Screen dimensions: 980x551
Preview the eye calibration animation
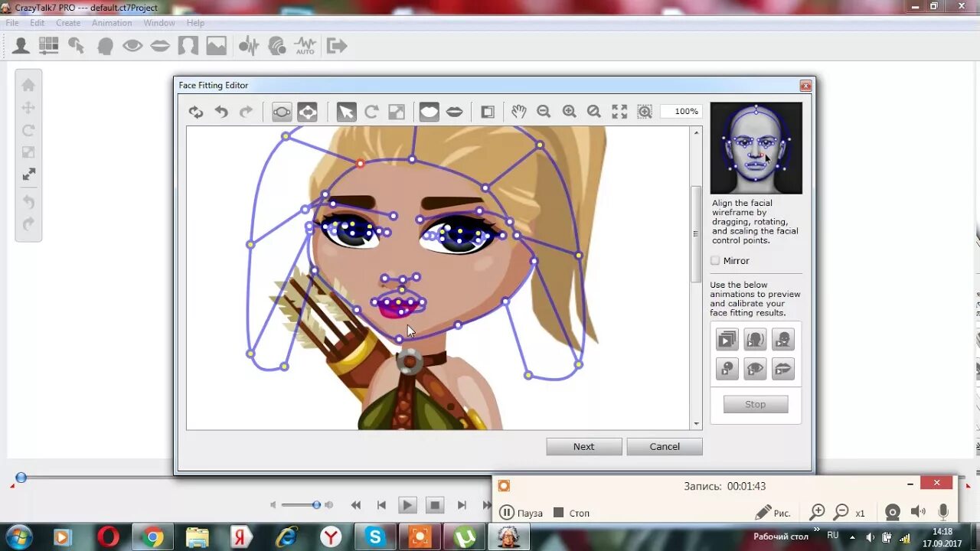coord(755,369)
